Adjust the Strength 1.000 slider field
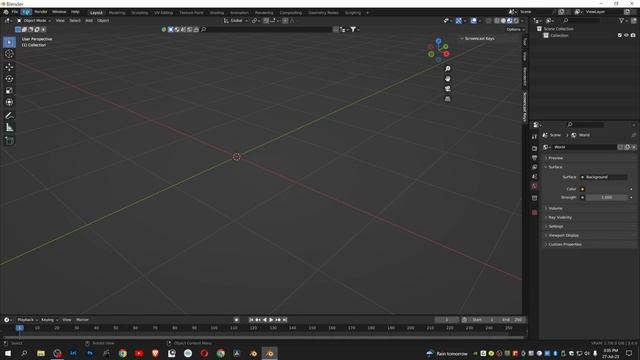640x360 pixels. click(x=607, y=197)
